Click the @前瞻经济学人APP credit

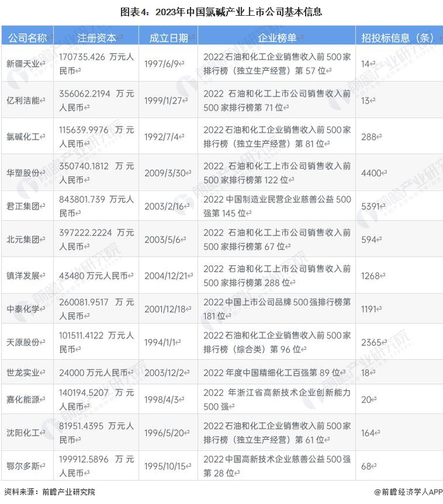pos(408,491)
